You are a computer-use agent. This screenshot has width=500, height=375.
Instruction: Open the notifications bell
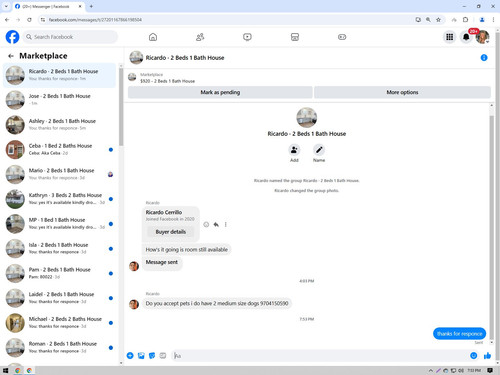[466, 37]
